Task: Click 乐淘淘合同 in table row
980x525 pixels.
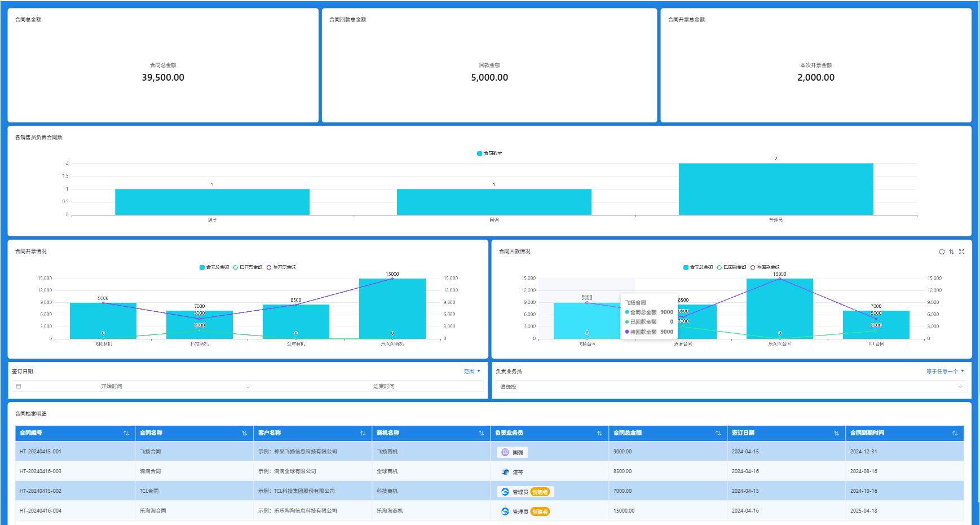Action: pyautogui.click(x=153, y=511)
